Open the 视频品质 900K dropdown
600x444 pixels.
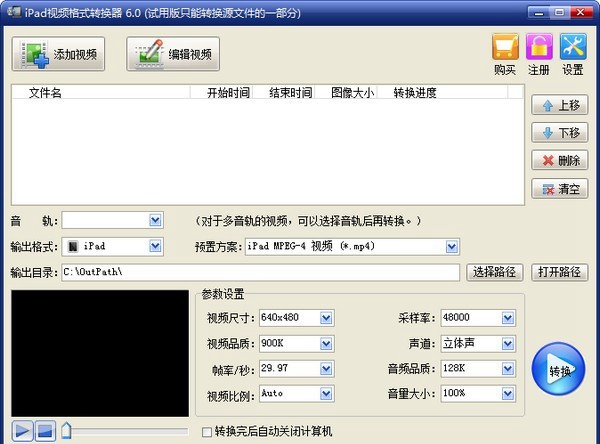[326, 343]
